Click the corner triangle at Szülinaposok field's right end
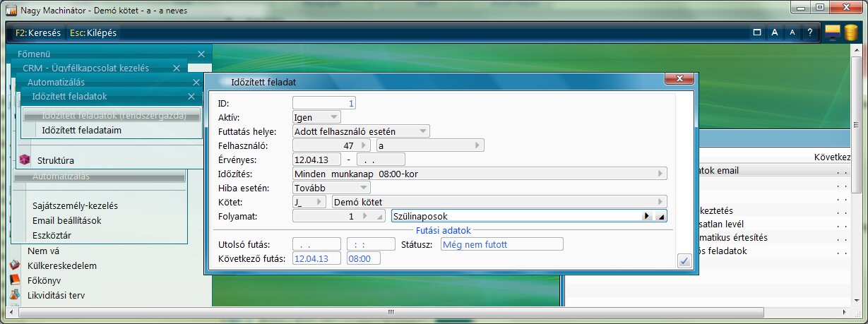 (660, 216)
